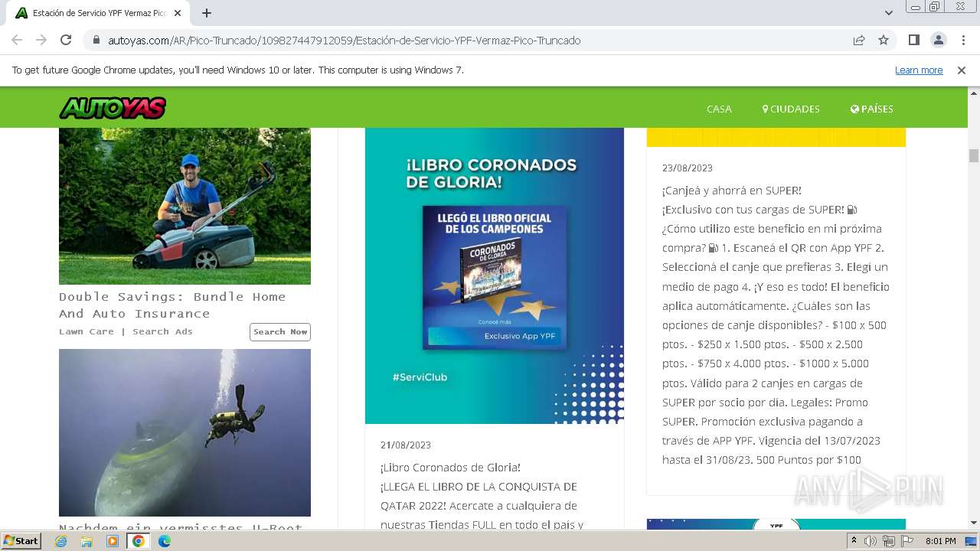Open the volume speaker tray icon
Viewport: 980px width, 551px height.
pyautogui.click(x=871, y=541)
